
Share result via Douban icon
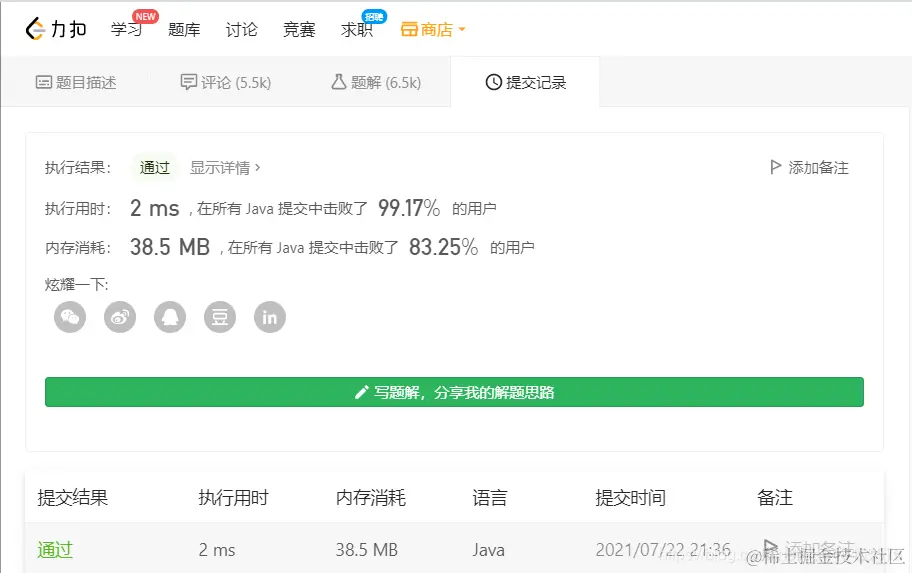tap(220, 317)
